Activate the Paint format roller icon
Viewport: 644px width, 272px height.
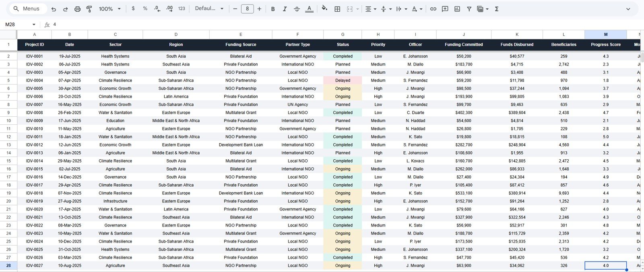pos(89,9)
